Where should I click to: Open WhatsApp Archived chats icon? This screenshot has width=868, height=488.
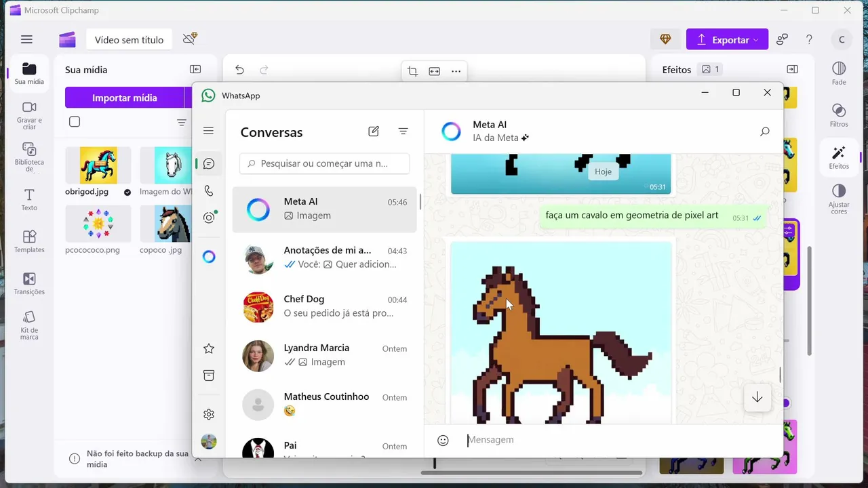point(209,375)
